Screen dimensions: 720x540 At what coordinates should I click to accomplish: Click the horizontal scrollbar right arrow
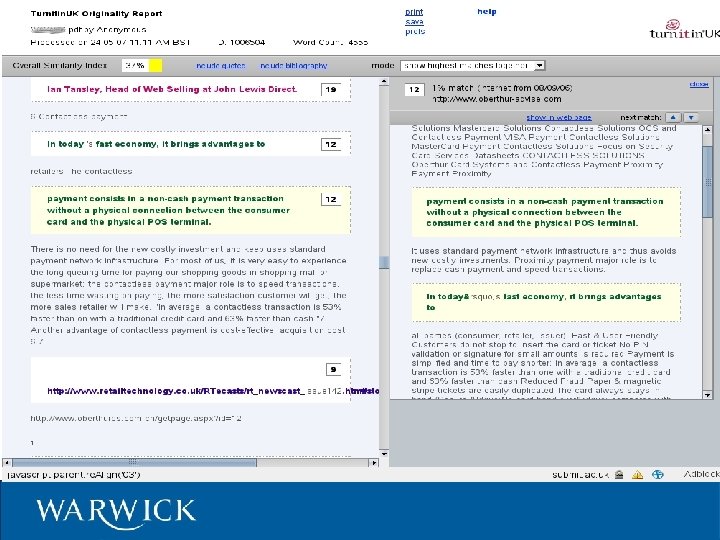click(x=374, y=462)
